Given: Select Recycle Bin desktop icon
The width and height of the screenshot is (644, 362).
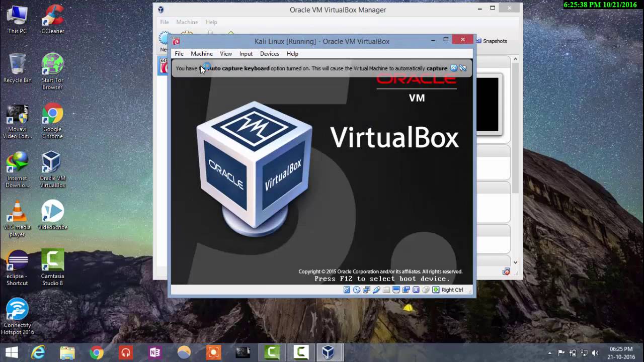Looking at the screenshot, I should (x=17, y=68).
